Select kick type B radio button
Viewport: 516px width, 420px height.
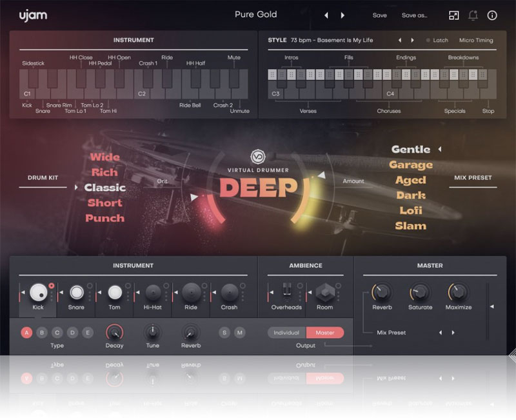(42, 333)
